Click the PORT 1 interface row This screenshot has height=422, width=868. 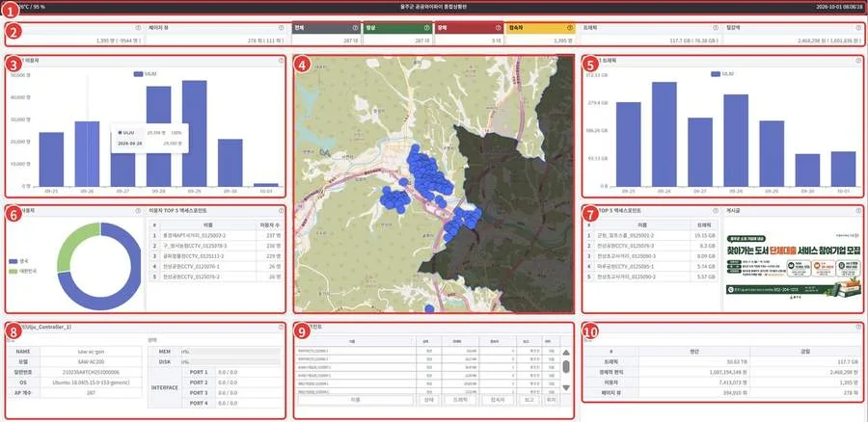[x=231, y=372]
